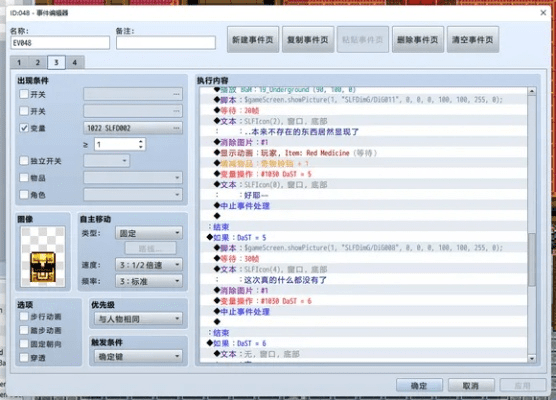Select the 文本 : 无, 窗口, 底部 line
The height and width of the screenshot is (400, 556).
(363, 354)
